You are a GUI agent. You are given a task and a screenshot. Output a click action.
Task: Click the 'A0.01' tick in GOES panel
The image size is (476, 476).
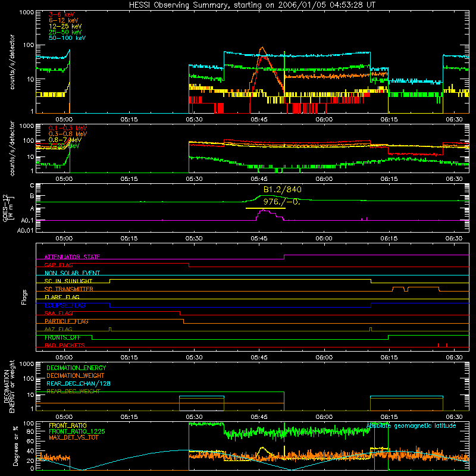pos(25,230)
